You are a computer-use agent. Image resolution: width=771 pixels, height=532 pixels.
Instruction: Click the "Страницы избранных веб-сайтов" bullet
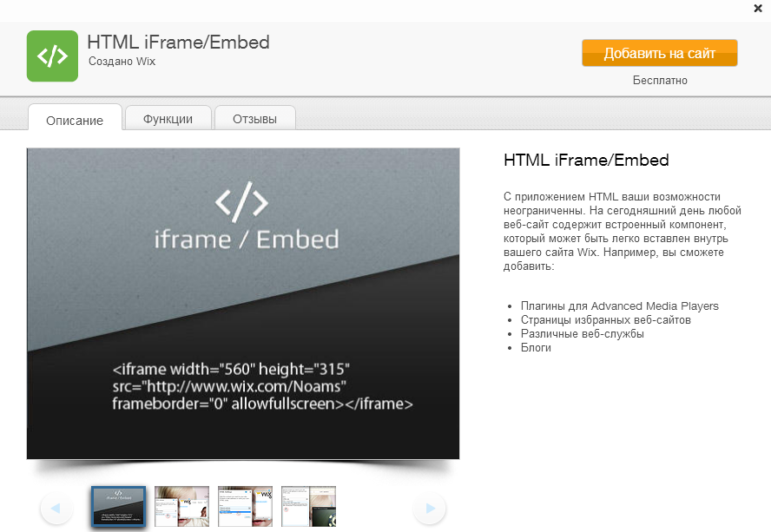[606, 319]
